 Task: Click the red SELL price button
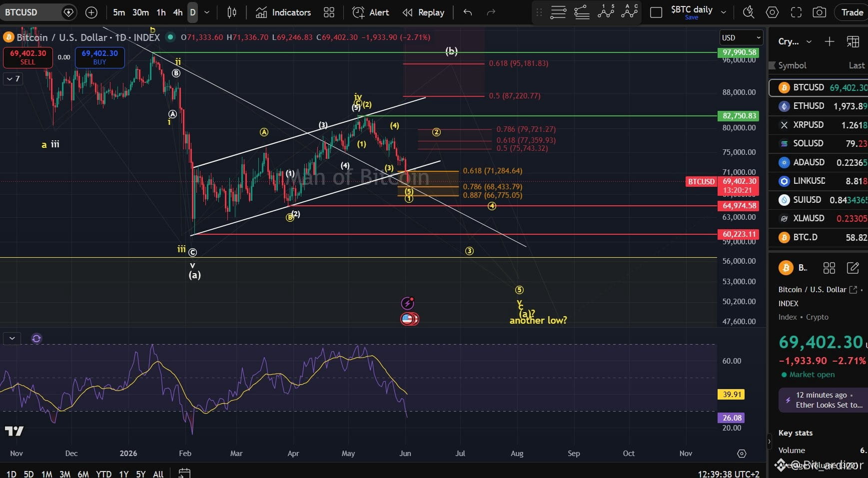point(28,57)
